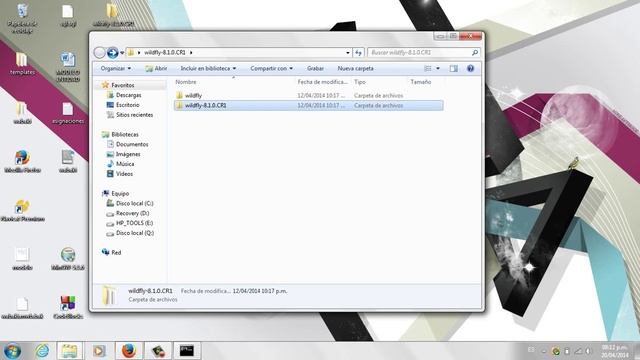Click the magnifier search icon
Screen dimensions: 640x360
475,53
